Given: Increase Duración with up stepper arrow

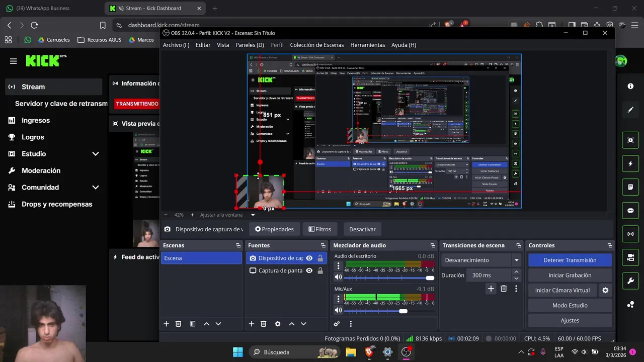Looking at the screenshot, I should pos(516,272).
